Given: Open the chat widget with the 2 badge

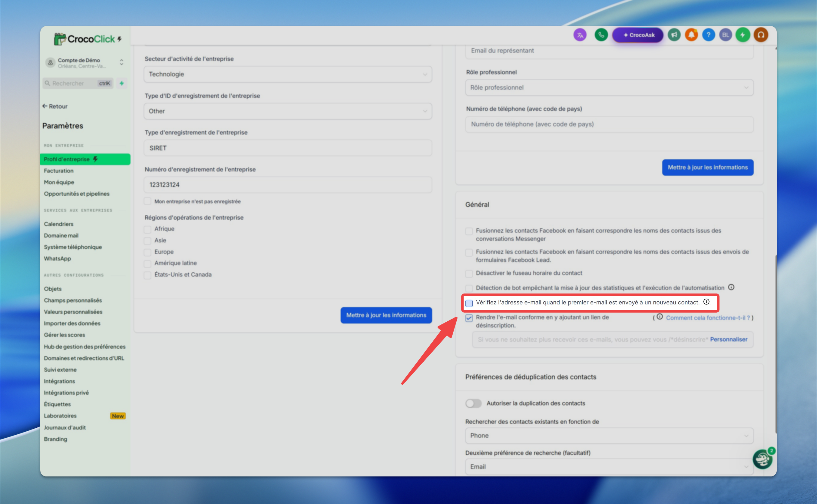Looking at the screenshot, I should [x=762, y=459].
